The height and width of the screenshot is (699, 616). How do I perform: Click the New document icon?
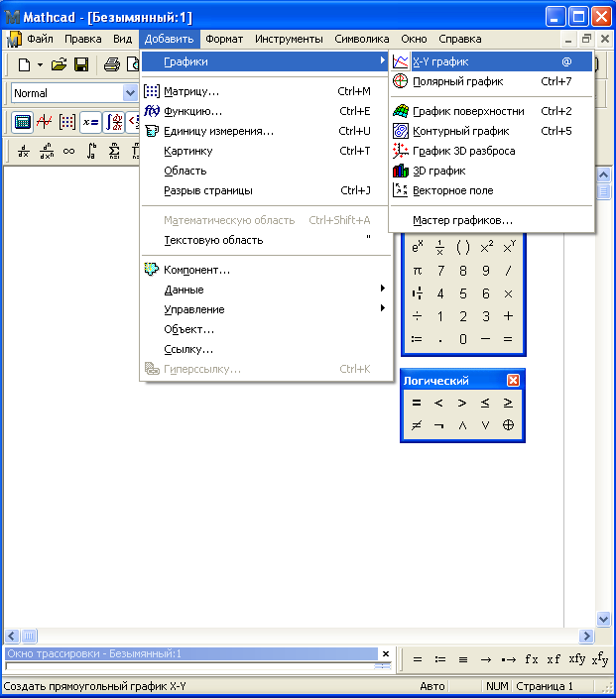pos(24,65)
